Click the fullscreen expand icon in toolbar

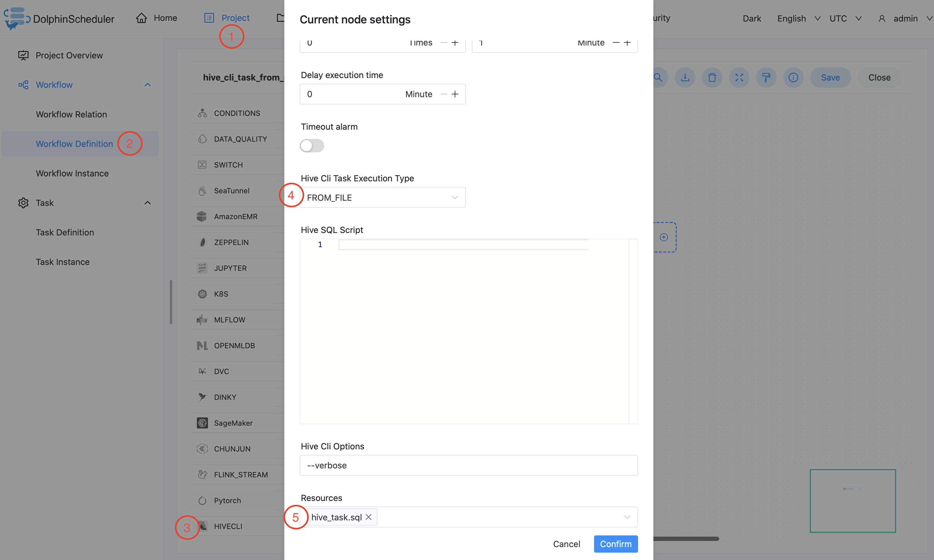(x=739, y=78)
